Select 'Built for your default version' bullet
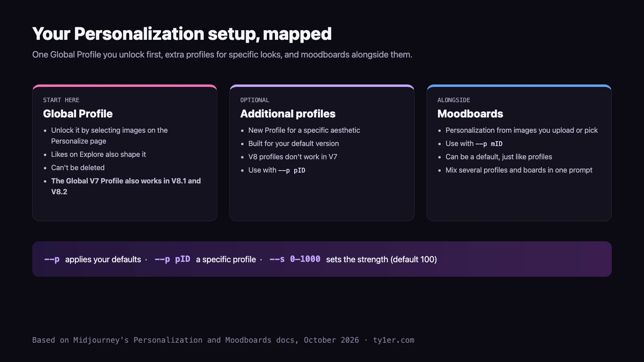644x362 pixels. pyautogui.click(x=293, y=144)
